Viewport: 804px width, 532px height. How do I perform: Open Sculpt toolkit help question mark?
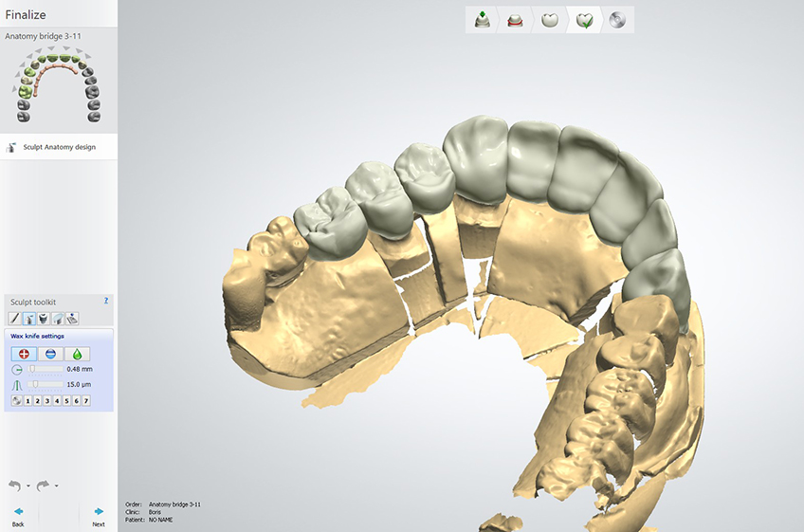pyautogui.click(x=106, y=300)
